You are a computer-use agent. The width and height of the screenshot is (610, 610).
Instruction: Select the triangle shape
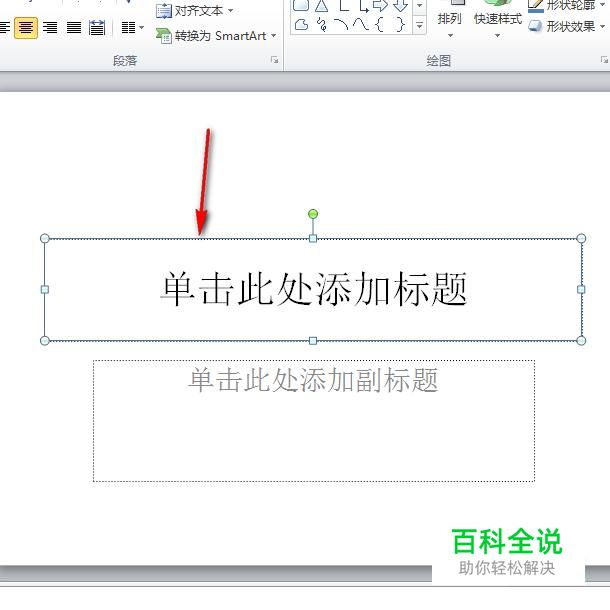pos(321,5)
